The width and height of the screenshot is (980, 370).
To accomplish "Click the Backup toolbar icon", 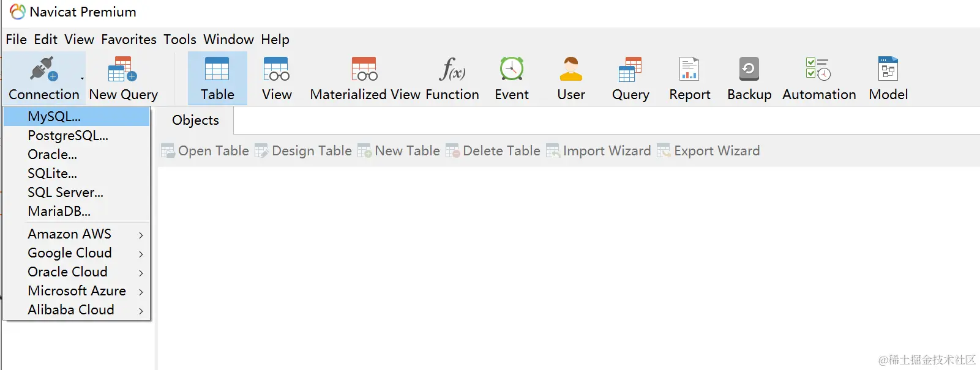I will pos(749,70).
